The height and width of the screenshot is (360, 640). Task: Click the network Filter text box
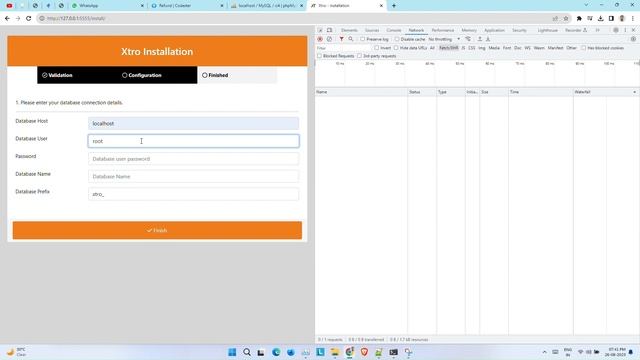[x=344, y=48]
